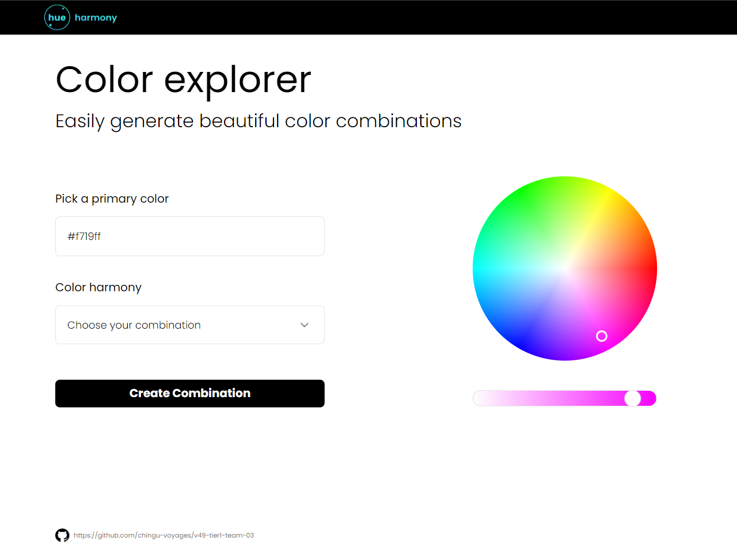This screenshot has height=560, width=737.
Task: Click the ring selector handle on color wheel
Action: [602, 336]
